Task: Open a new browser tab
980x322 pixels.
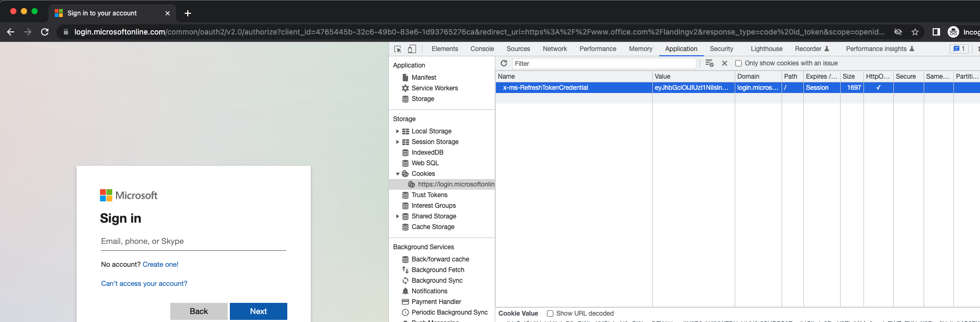Action: point(188,13)
